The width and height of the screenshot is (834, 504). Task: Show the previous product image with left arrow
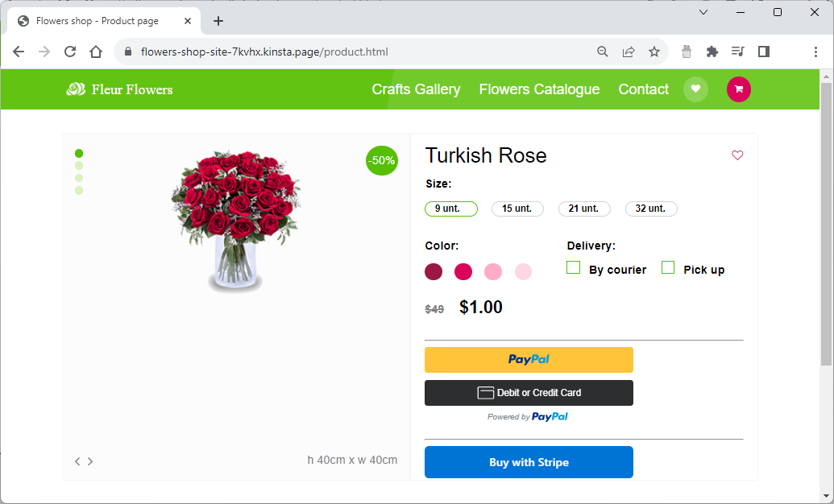pyautogui.click(x=77, y=461)
